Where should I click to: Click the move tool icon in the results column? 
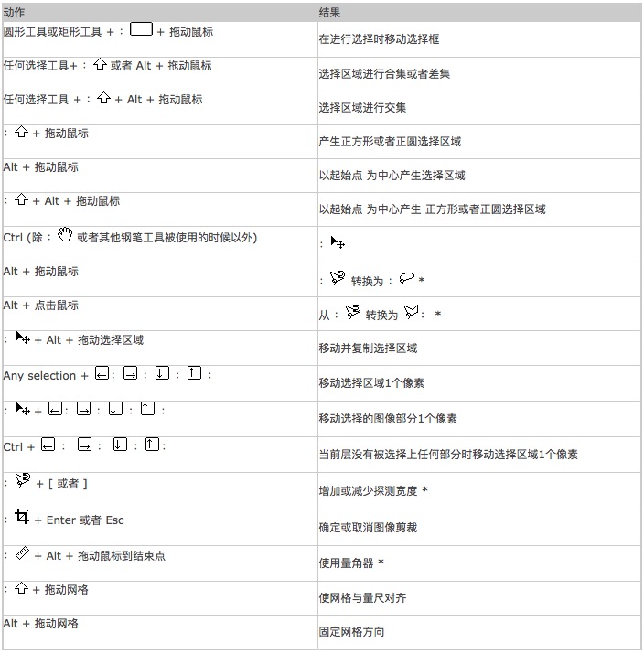pos(338,243)
